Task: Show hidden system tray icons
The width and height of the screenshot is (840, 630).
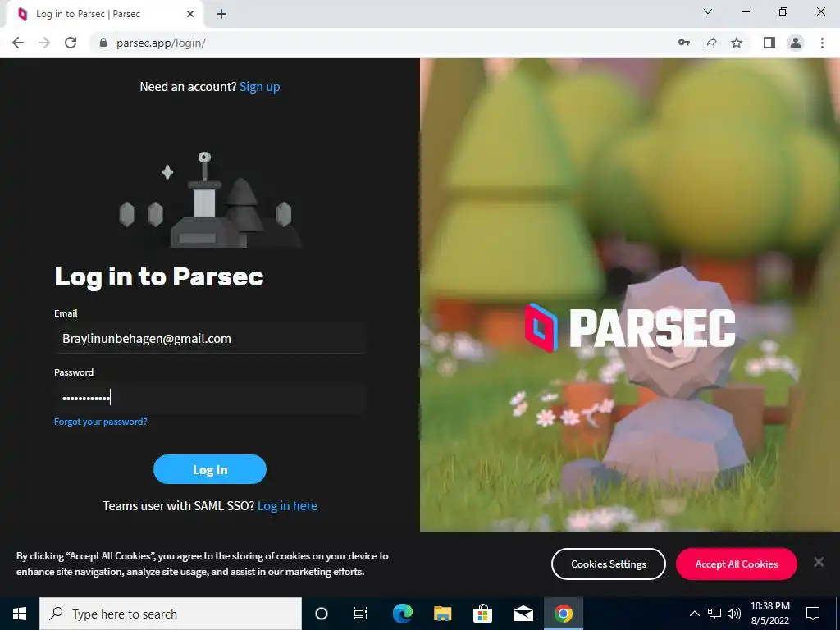Action: (x=694, y=614)
